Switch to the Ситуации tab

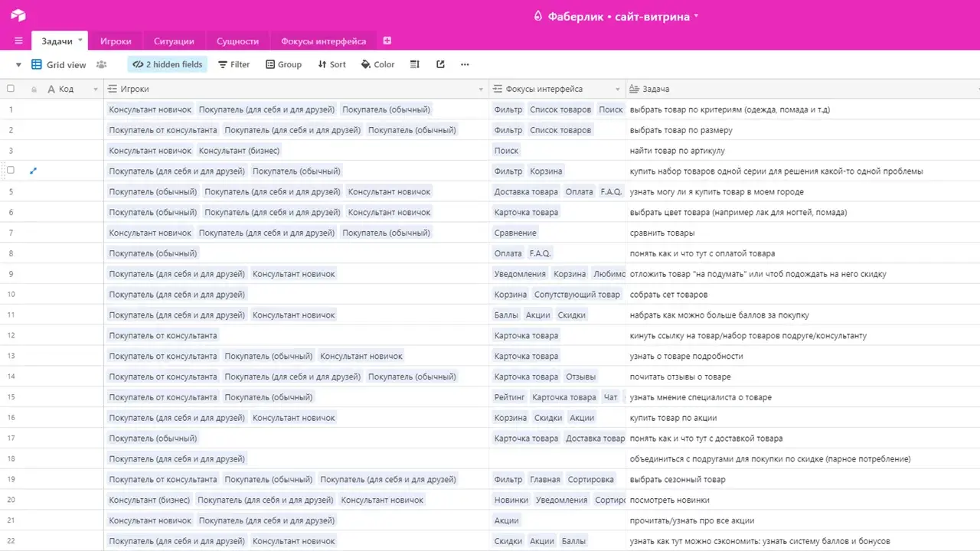pyautogui.click(x=174, y=41)
